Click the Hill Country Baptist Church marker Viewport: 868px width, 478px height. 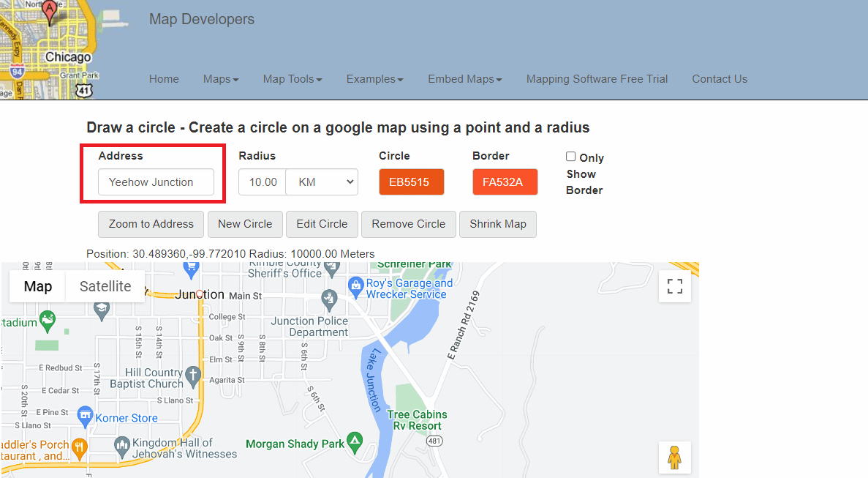tap(192, 377)
